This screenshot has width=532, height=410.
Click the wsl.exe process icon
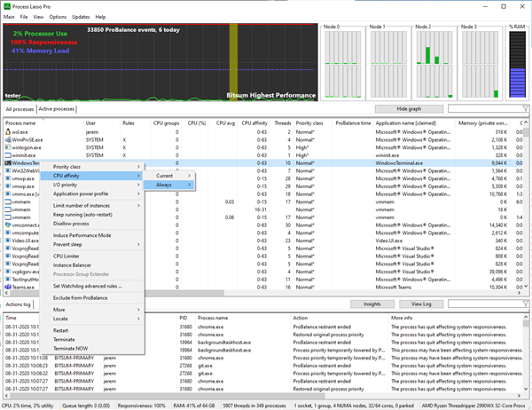pyautogui.click(x=8, y=131)
